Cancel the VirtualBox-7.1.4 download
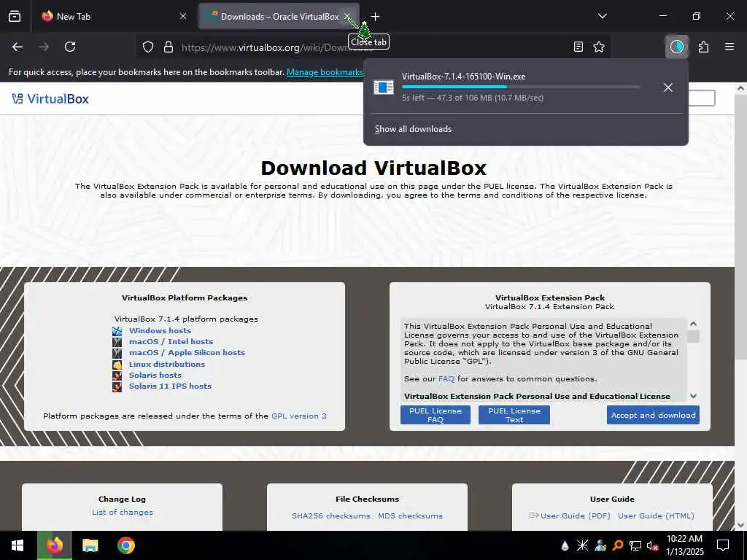747x560 pixels. point(668,87)
